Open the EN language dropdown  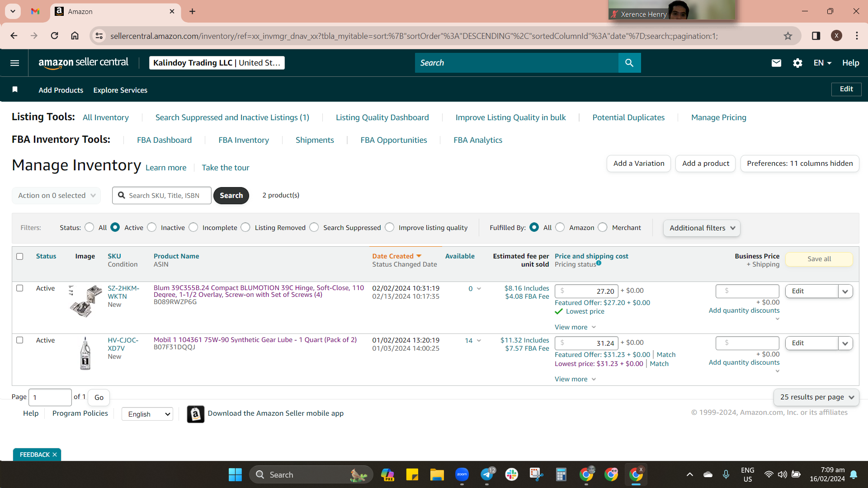tap(822, 63)
